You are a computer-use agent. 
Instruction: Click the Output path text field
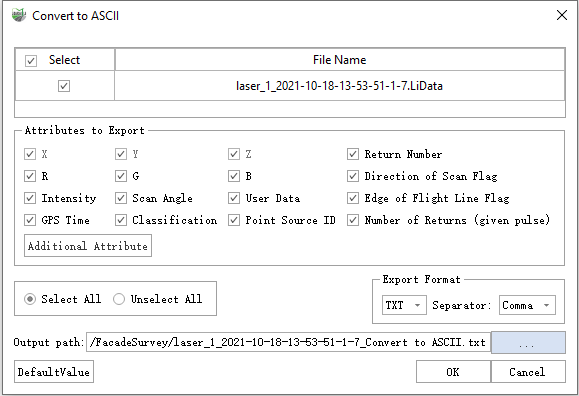tap(288, 342)
